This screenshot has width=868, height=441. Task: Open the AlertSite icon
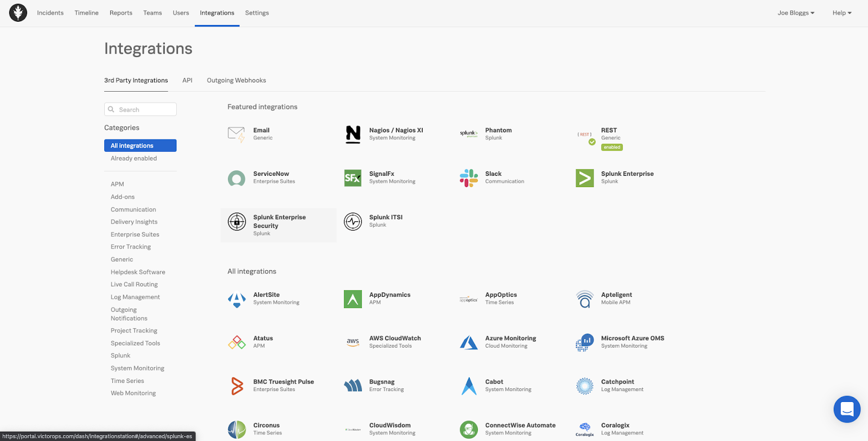pos(237,299)
